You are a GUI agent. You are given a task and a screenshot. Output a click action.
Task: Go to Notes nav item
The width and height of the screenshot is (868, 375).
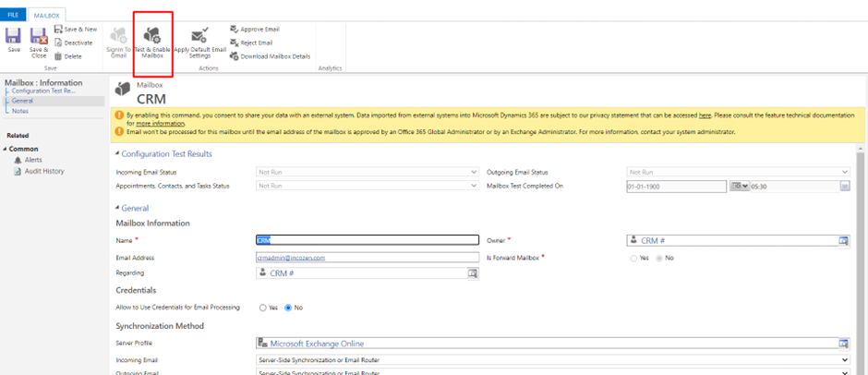coord(20,111)
